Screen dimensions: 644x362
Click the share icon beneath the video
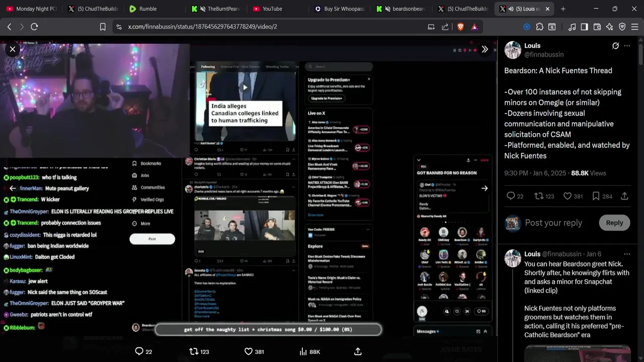[358, 351]
